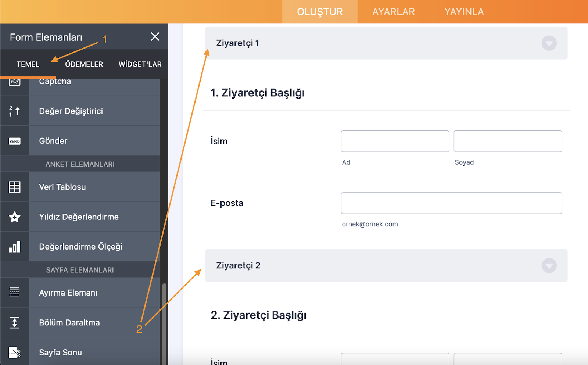Screen dimensions: 588x365
Task: Add the Sayfa Sonu element
Action: pos(80,351)
